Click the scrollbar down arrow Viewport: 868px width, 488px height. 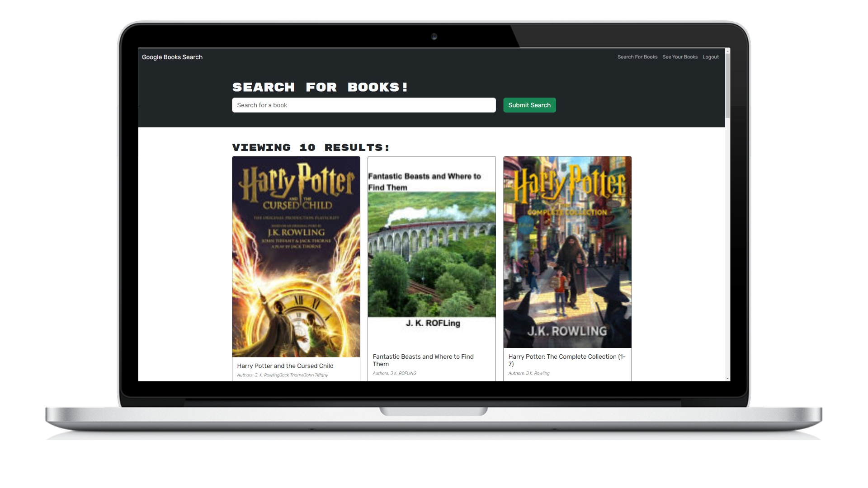coord(728,378)
